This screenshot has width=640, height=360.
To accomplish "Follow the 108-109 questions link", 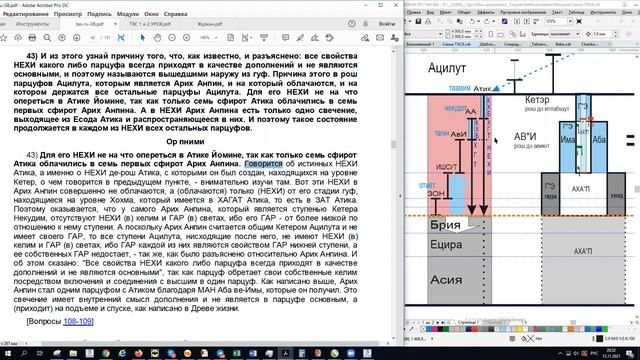I will click(77, 321).
